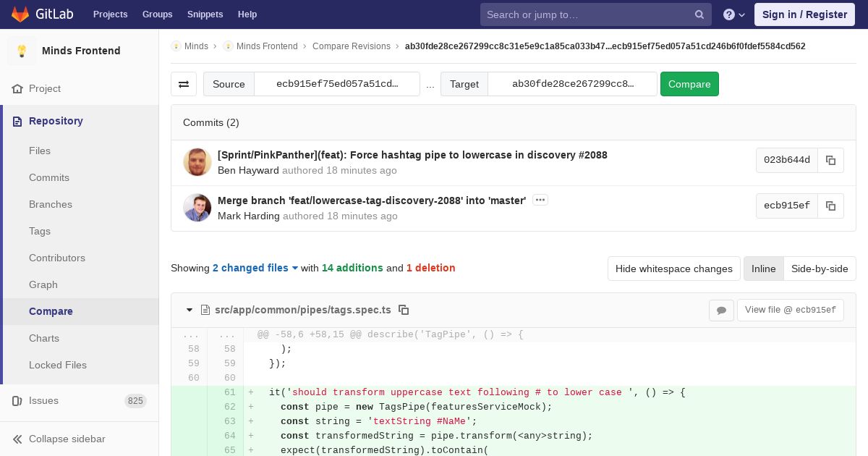
Task: Expand the 2 changed files dropdown
Action: coord(255,268)
